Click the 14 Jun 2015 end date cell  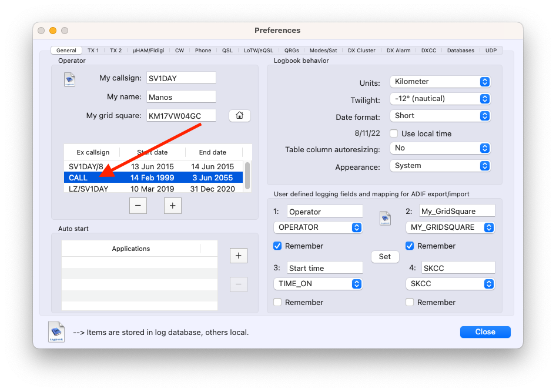click(x=212, y=166)
